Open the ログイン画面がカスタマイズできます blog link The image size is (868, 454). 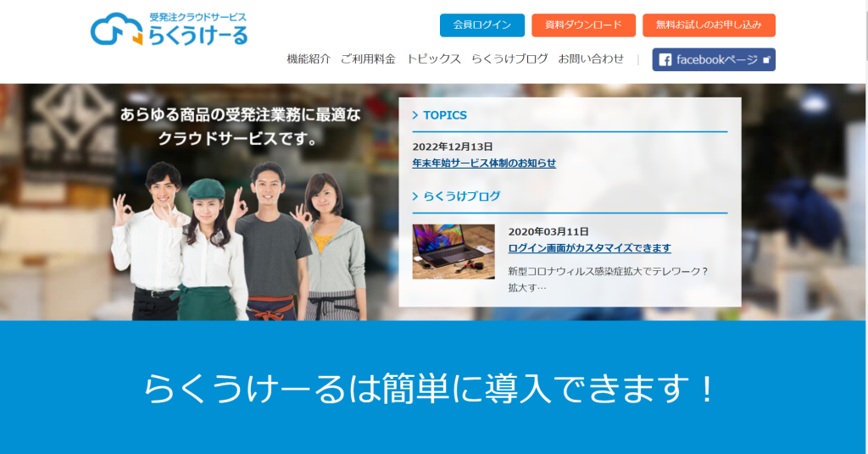tap(589, 248)
